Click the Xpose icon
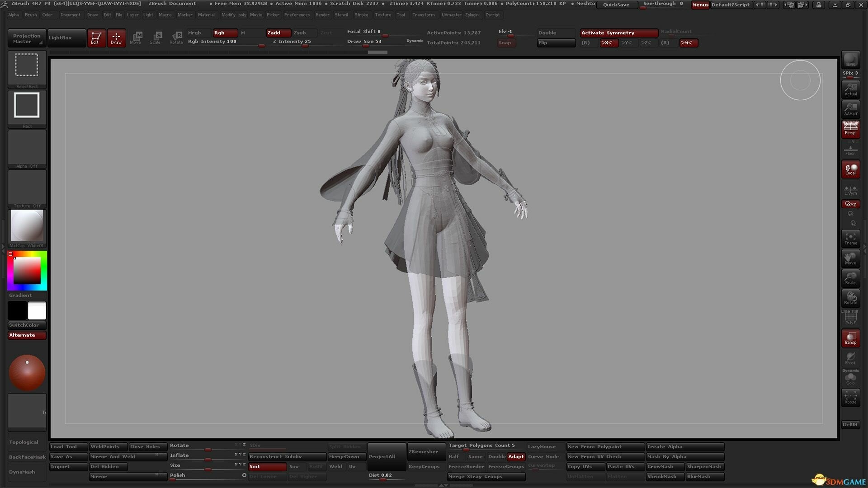The image size is (868, 488). (850, 397)
